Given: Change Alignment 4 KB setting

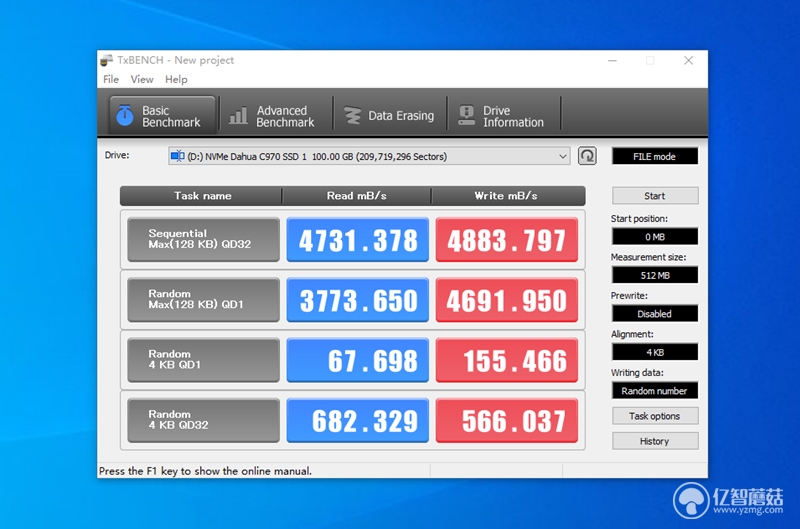Looking at the screenshot, I should pyautogui.click(x=655, y=352).
